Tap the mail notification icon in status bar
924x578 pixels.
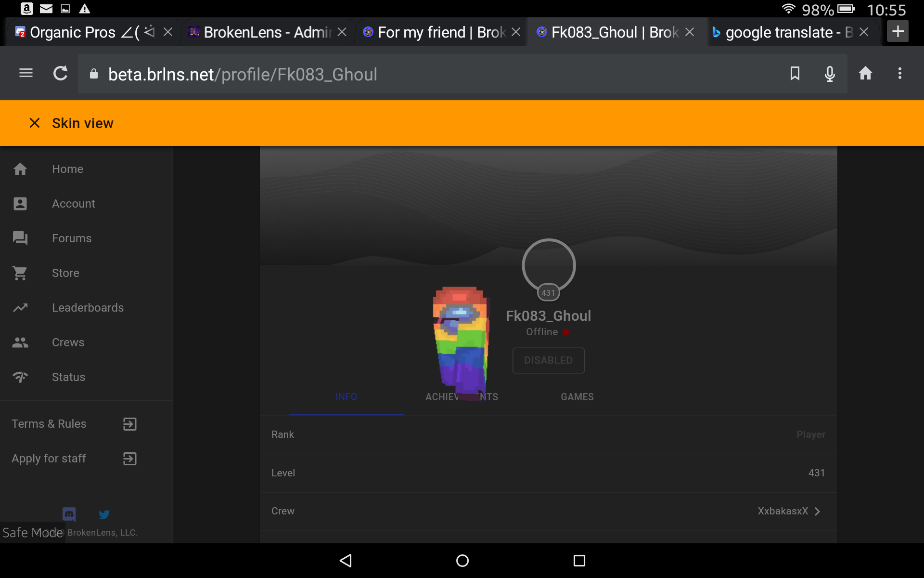tap(46, 9)
